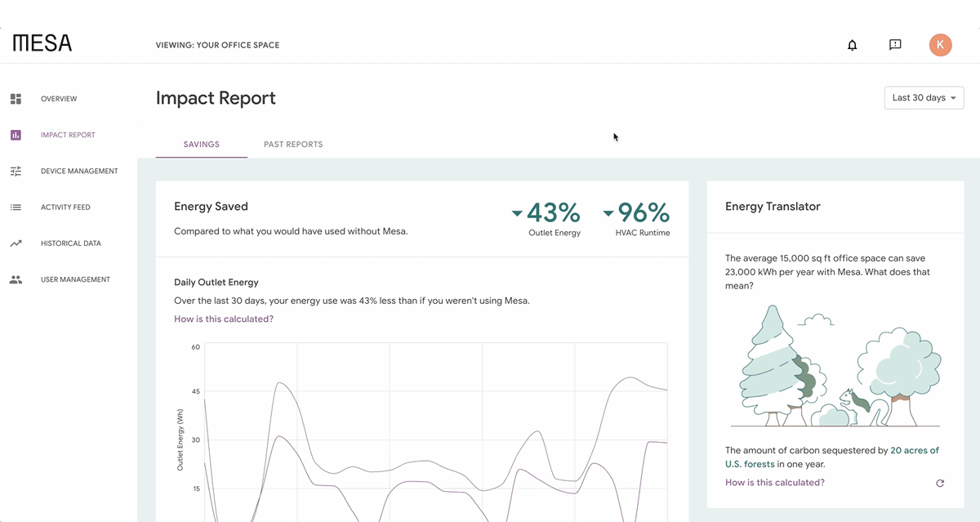Viewport: 980px width, 522px height.
Task: Click the Activity Feed list icon
Action: (x=16, y=207)
